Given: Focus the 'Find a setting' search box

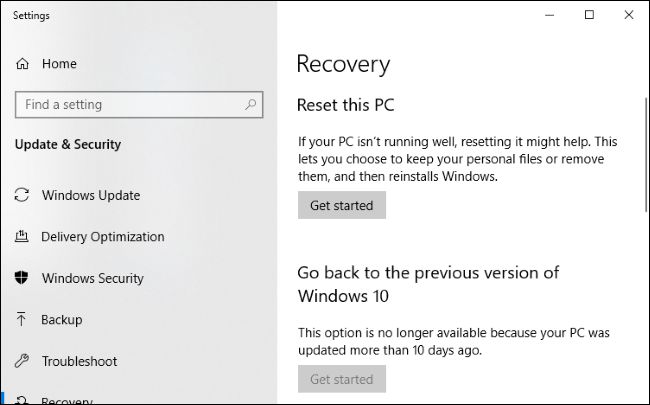Looking at the screenshot, I should click(x=130, y=104).
